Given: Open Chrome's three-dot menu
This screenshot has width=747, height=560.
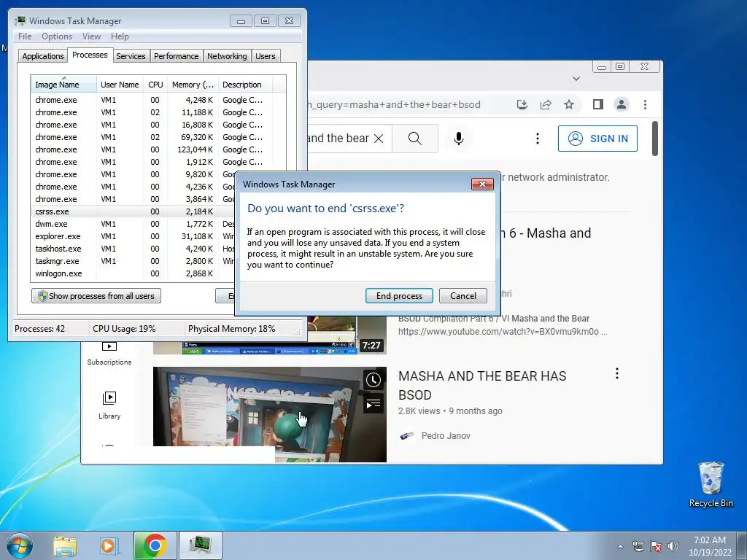Looking at the screenshot, I should pos(645,104).
